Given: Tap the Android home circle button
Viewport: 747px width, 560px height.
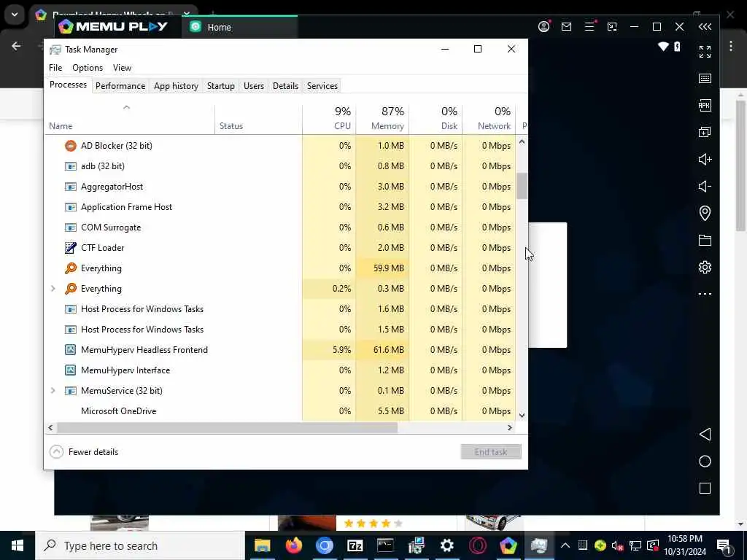Looking at the screenshot, I should pos(705,462).
